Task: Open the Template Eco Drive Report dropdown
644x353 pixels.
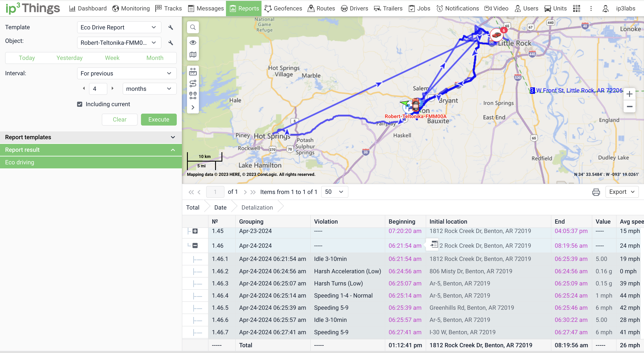Action: tap(119, 27)
